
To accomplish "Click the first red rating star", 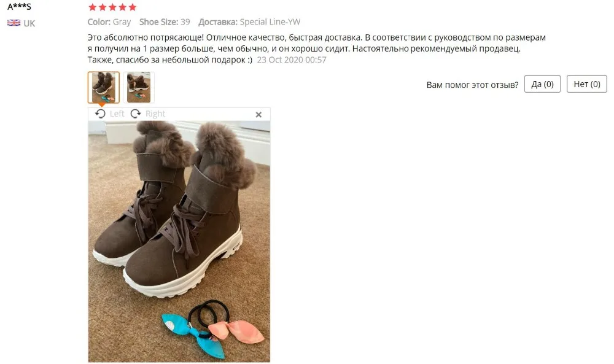I will point(93,7).
